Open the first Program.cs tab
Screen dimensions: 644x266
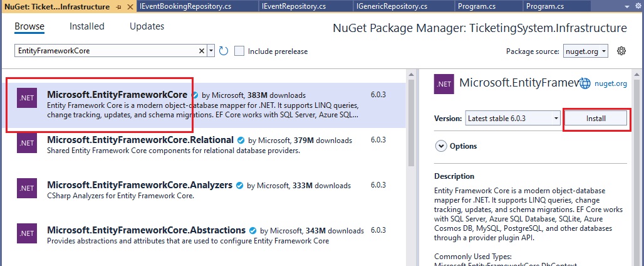[489, 6]
